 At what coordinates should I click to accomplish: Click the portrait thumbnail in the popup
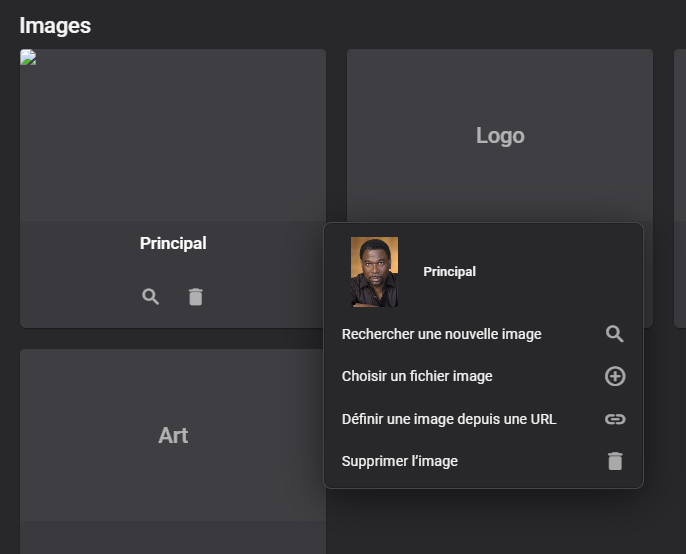(x=374, y=271)
